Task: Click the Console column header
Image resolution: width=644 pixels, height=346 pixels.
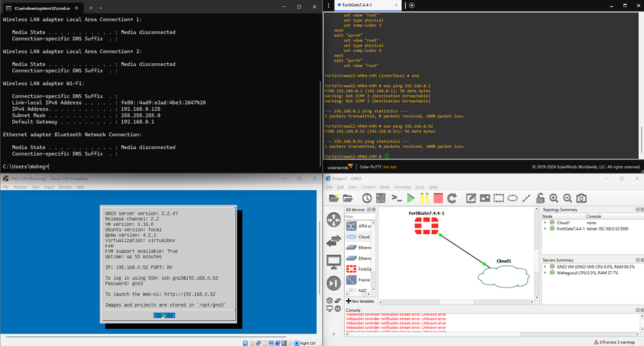Action: point(614,216)
